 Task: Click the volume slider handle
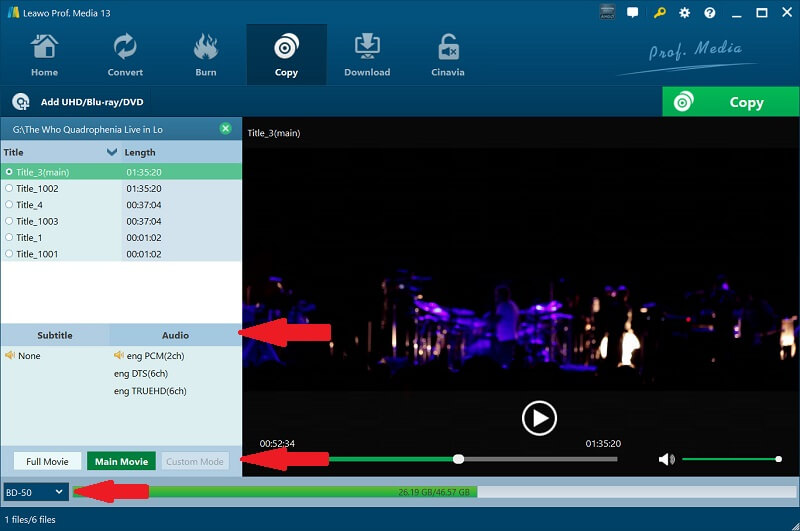coord(778,459)
